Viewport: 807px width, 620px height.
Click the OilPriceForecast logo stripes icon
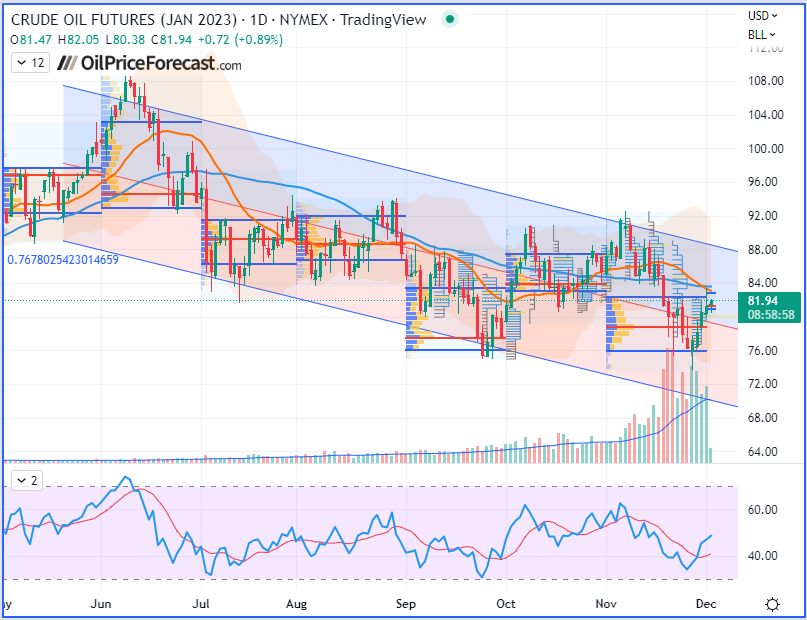click(67, 63)
